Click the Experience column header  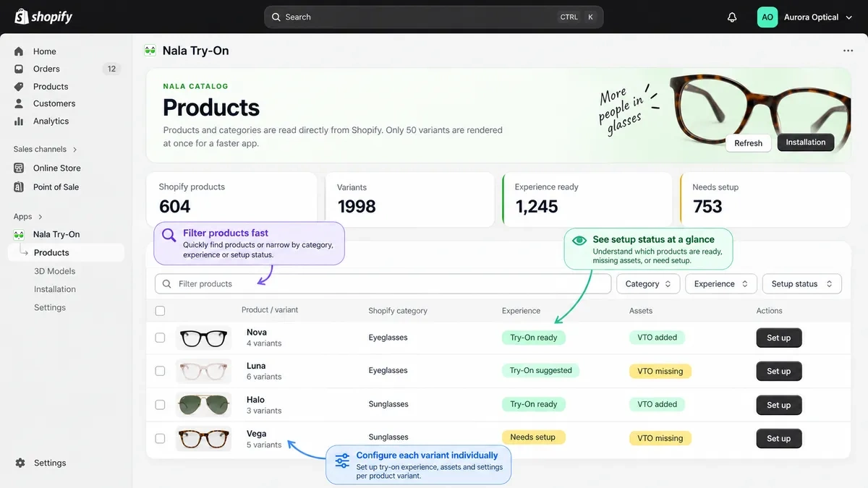click(521, 311)
